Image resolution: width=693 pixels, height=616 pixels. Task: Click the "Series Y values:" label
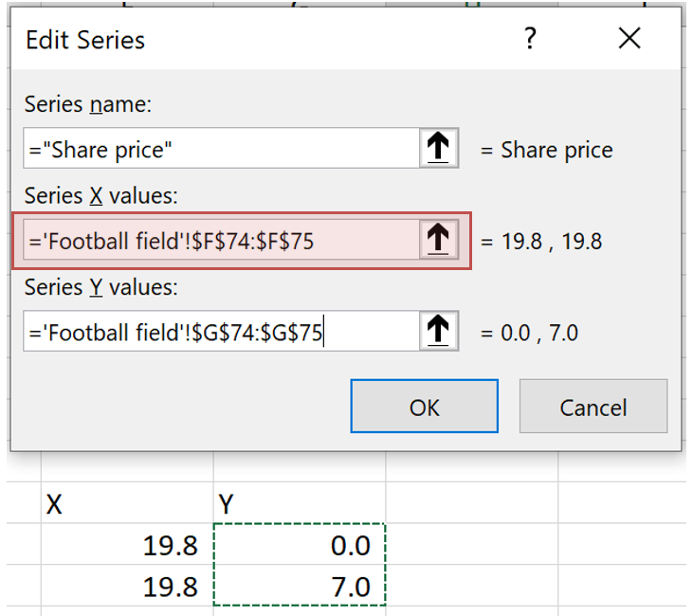[101, 286]
